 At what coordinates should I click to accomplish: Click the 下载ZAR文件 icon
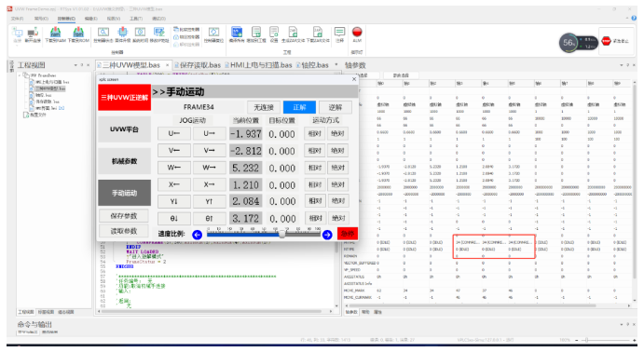(318, 32)
